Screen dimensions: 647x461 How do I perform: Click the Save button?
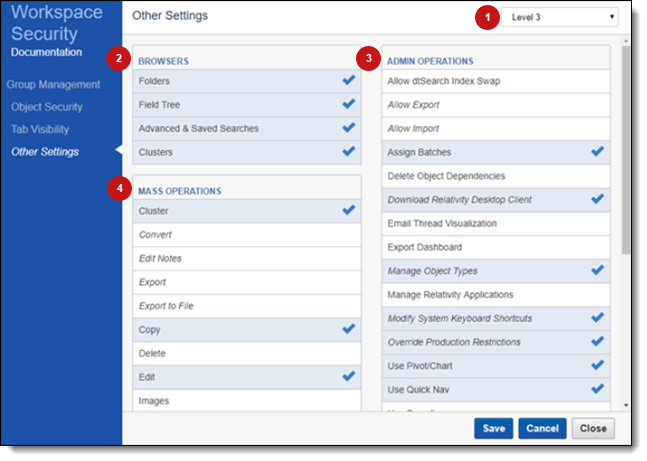494,428
